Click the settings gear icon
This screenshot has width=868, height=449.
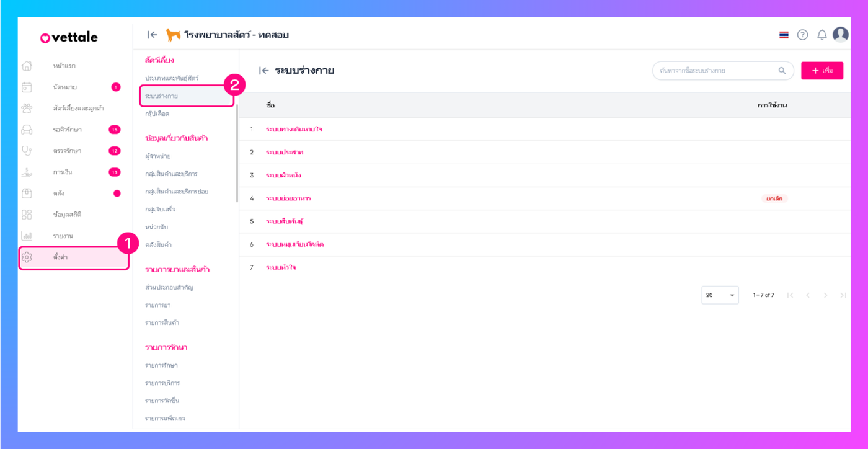27,257
